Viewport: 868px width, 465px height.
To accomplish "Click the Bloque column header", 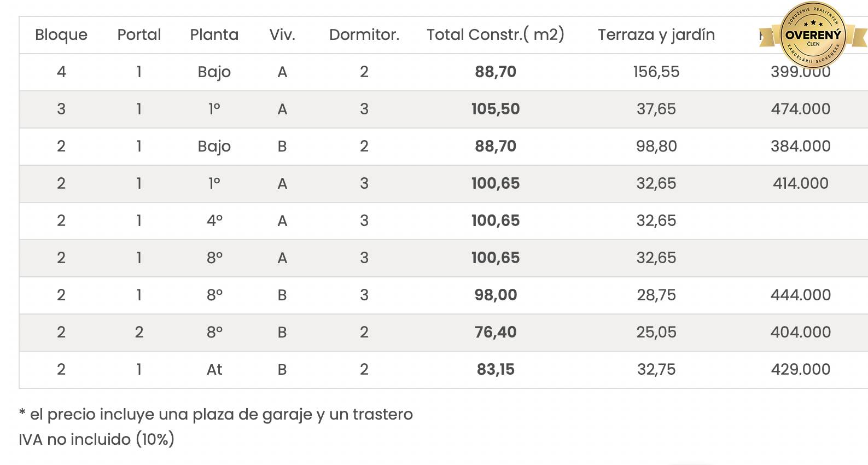I will coord(61,35).
